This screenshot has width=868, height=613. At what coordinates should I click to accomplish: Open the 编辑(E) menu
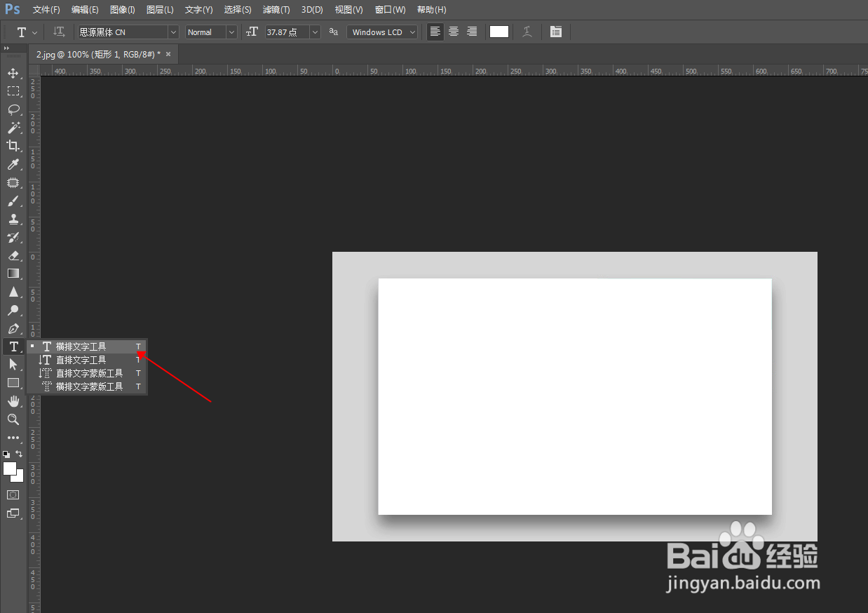point(85,10)
